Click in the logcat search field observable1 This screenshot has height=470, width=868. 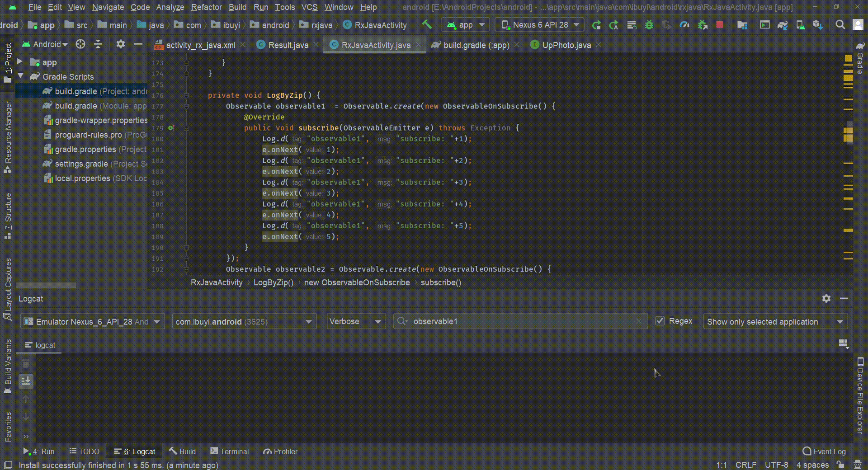(520, 321)
